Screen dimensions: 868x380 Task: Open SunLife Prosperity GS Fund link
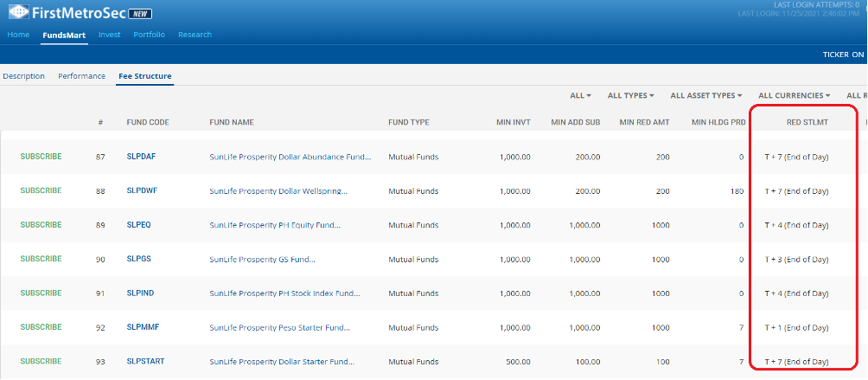coord(263,259)
